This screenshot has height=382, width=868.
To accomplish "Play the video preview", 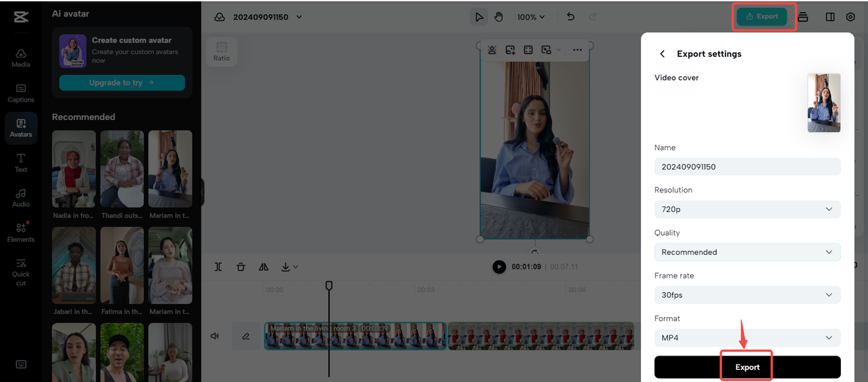I will coord(499,267).
